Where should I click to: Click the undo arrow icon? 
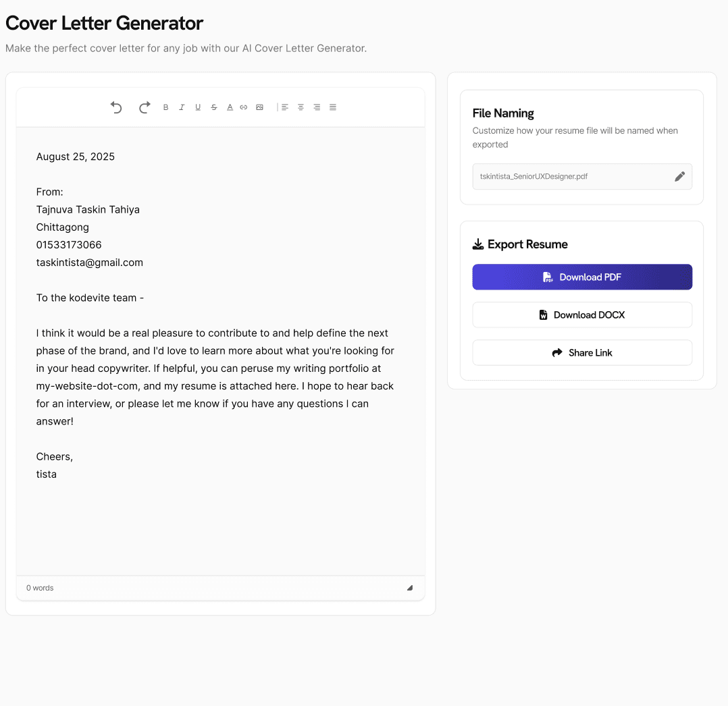point(116,107)
